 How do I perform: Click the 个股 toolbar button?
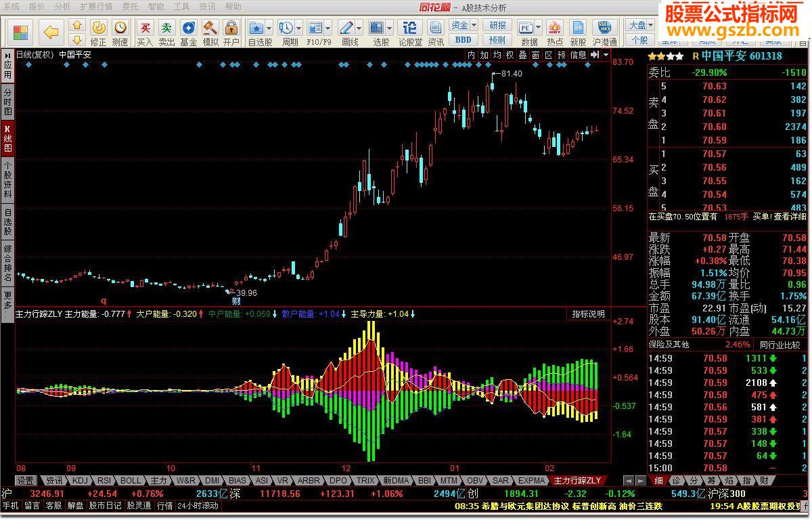point(640,39)
